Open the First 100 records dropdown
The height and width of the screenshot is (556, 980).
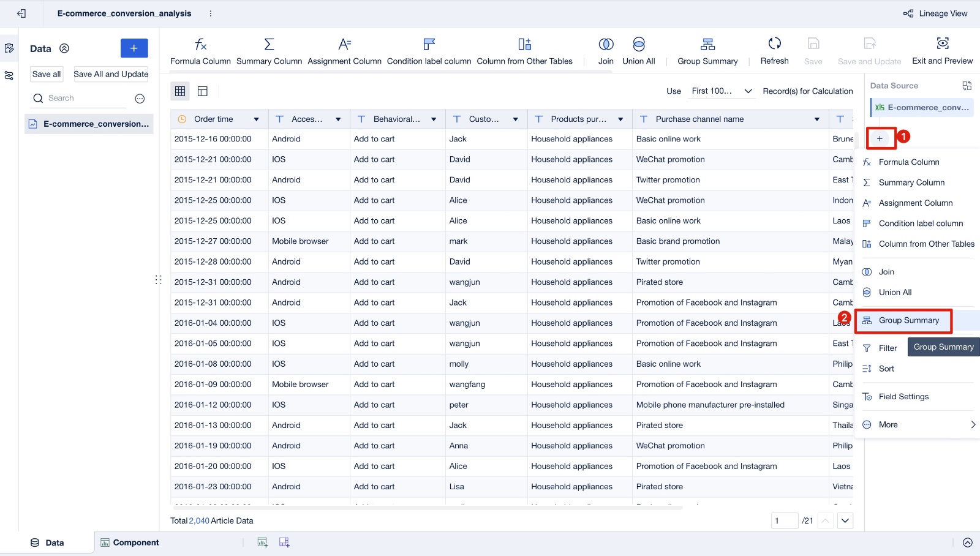721,91
